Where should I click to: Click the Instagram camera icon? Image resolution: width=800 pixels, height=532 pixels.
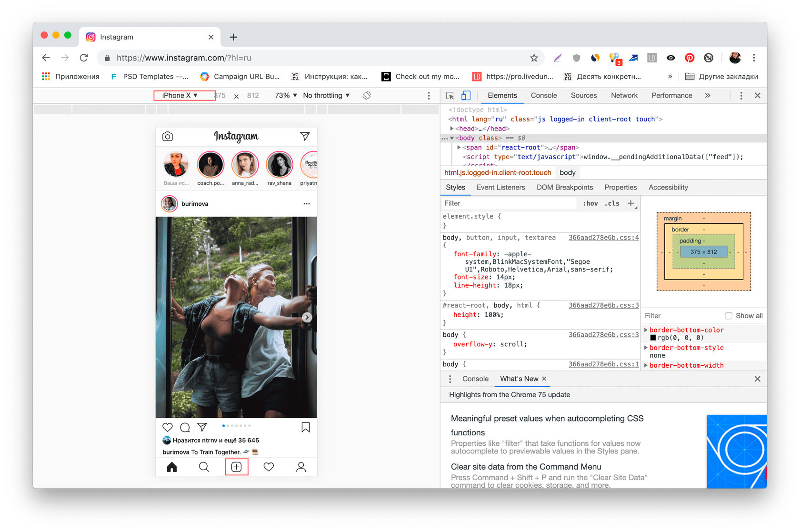168,137
